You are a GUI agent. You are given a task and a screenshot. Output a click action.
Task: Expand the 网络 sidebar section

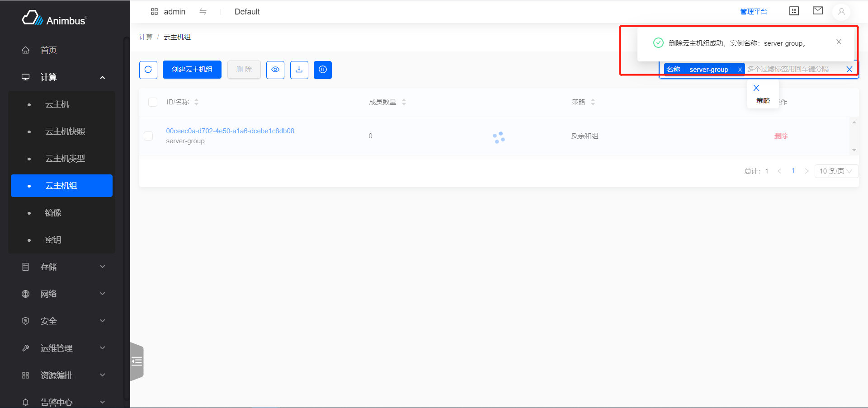[x=63, y=294]
